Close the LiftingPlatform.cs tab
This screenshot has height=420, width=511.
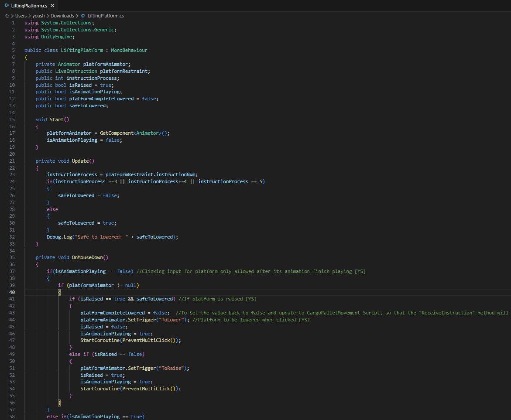coord(52,6)
